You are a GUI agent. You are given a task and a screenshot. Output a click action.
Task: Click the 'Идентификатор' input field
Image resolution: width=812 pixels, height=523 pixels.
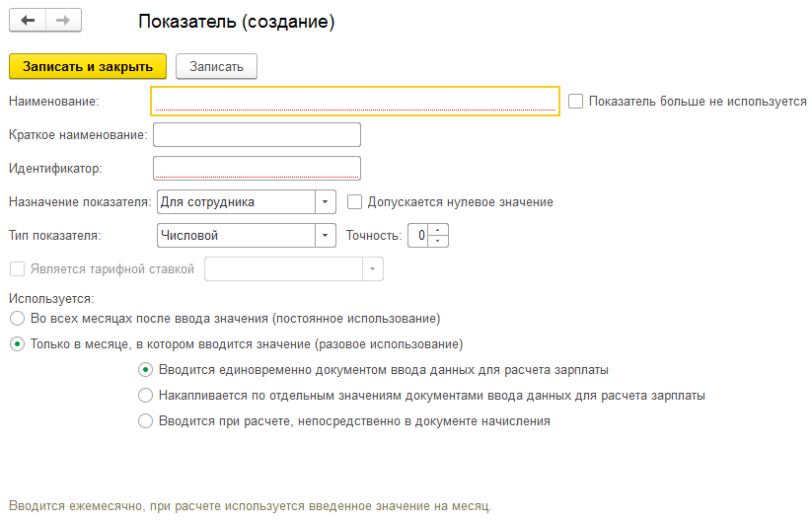click(257, 168)
